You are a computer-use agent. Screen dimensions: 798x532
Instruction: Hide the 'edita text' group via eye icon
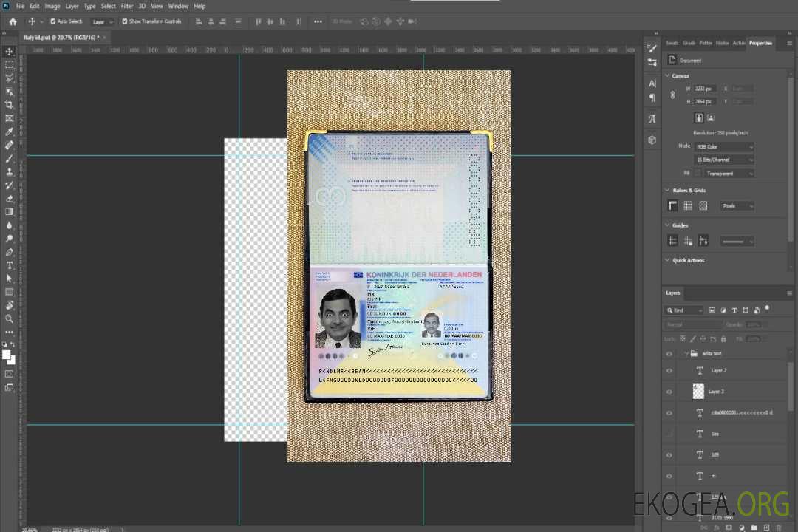pyautogui.click(x=669, y=354)
